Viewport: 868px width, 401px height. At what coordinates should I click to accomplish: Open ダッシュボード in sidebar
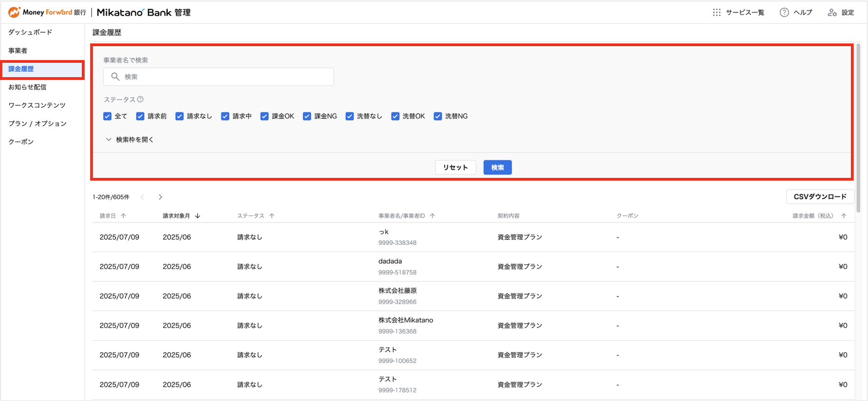point(31,32)
